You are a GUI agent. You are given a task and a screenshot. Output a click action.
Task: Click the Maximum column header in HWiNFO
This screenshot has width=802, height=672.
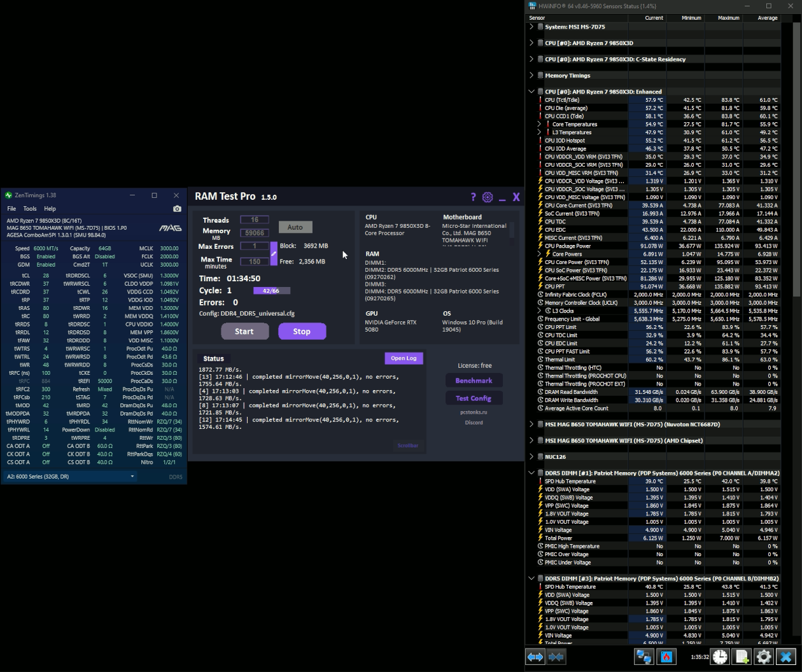point(723,18)
